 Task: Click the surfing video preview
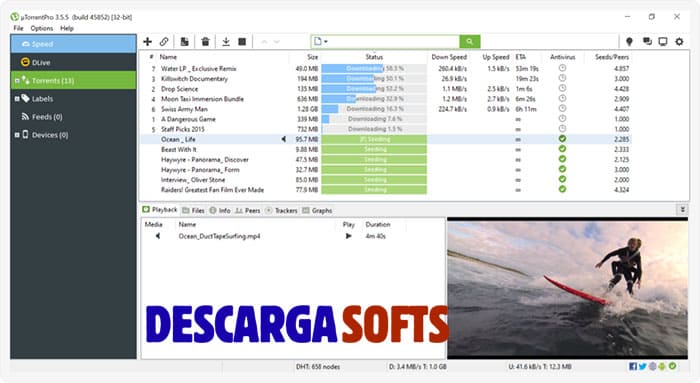click(567, 288)
